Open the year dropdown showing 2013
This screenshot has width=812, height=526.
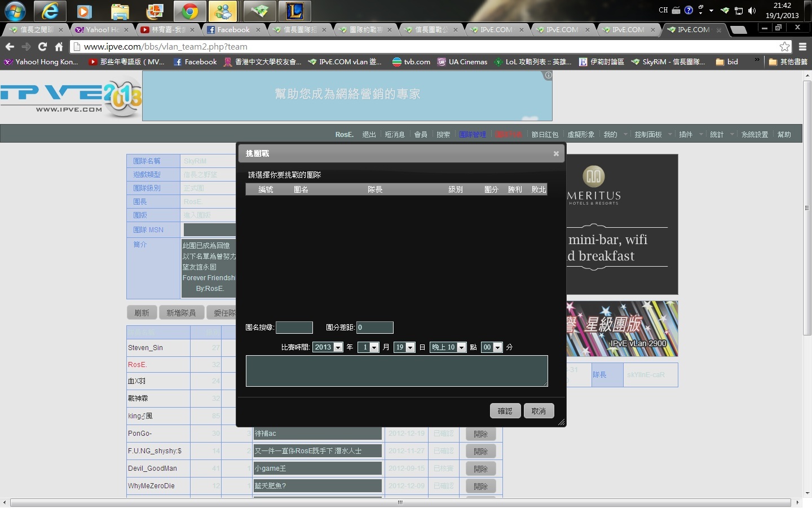[328, 347]
